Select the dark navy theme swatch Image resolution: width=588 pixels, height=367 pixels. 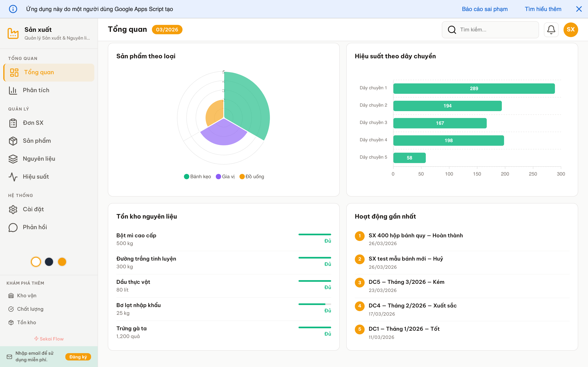(49, 262)
